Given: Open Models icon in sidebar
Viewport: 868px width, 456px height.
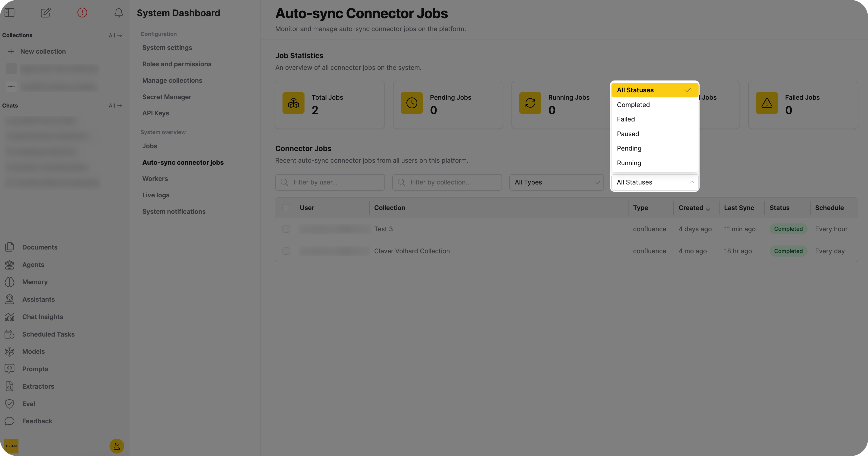Looking at the screenshot, I should [9, 351].
